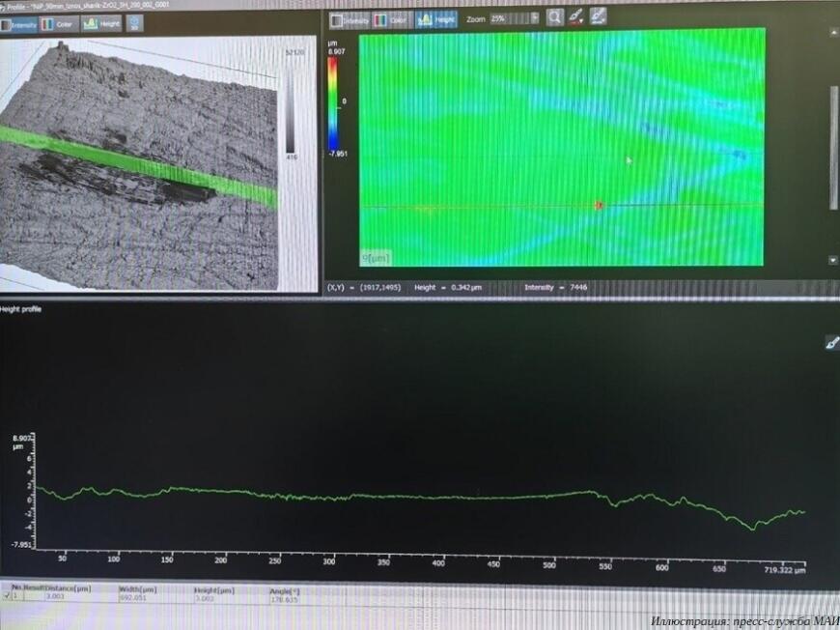The image size is (840, 630).
Task: Click the Profile window icon in the title bar
Action: [x=2, y=6]
